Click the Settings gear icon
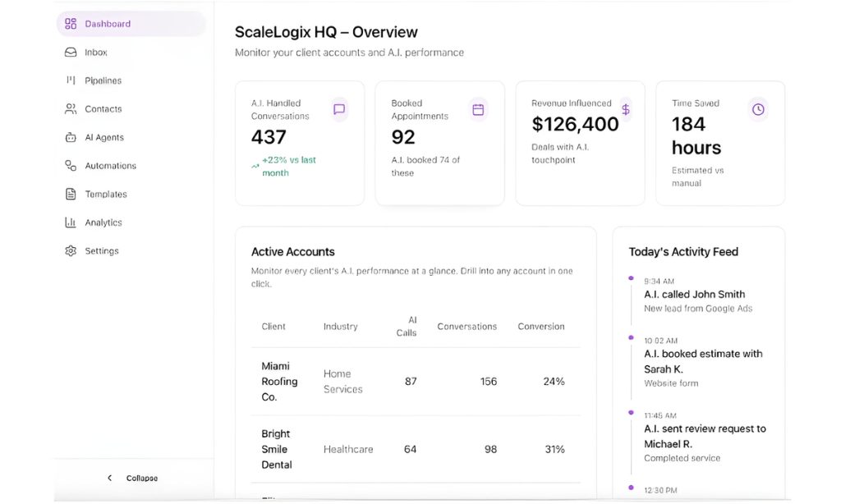 click(x=71, y=251)
